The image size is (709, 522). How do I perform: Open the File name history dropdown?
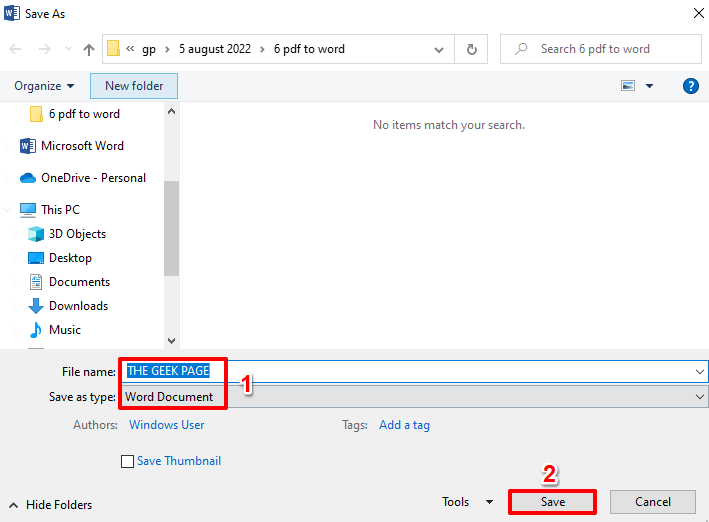click(x=699, y=371)
